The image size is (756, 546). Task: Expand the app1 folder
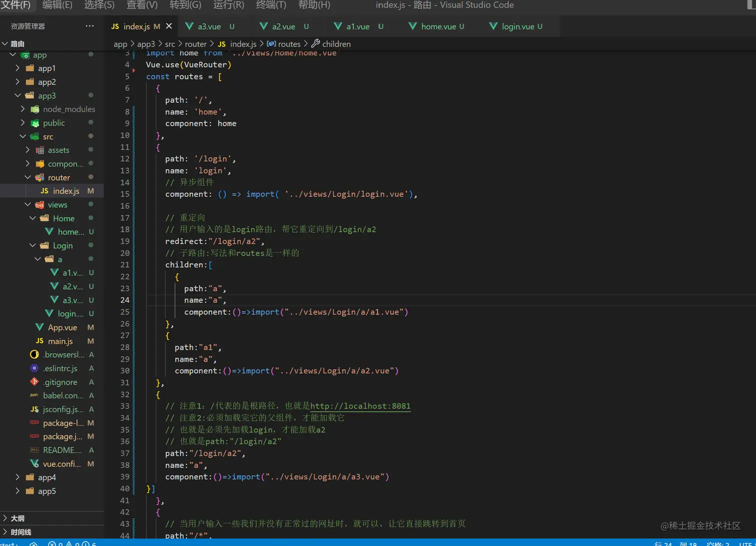pos(17,68)
